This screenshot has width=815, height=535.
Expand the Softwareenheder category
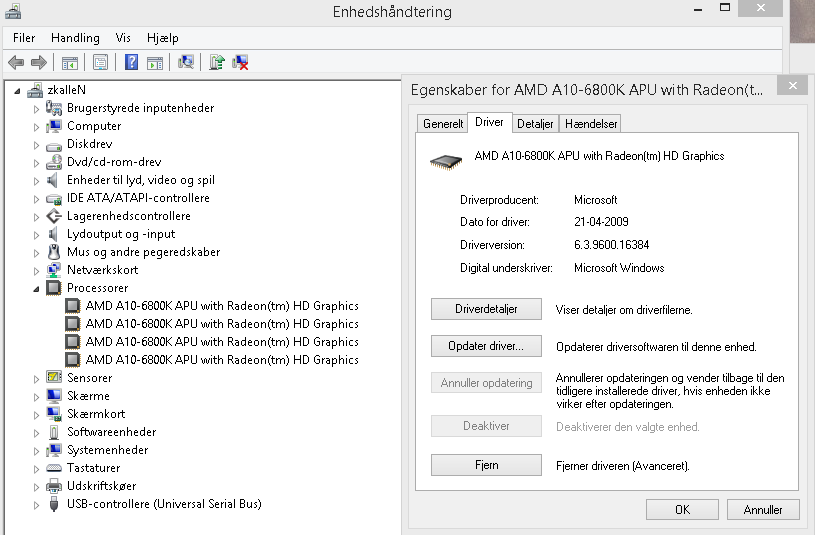point(36,433)
